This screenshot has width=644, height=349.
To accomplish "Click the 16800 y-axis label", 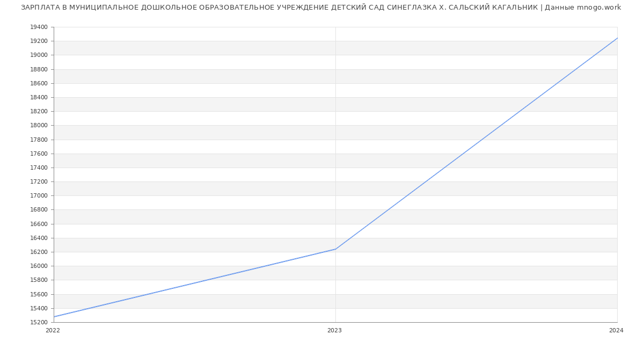I will tap(39, 210).
